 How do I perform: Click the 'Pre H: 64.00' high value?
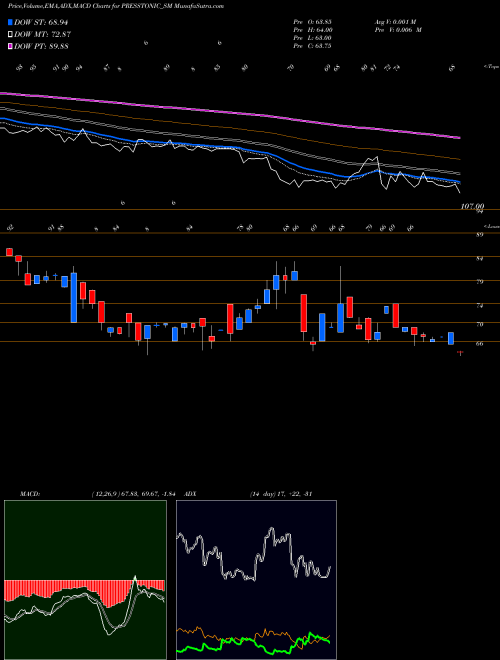[x=313, y=30]
